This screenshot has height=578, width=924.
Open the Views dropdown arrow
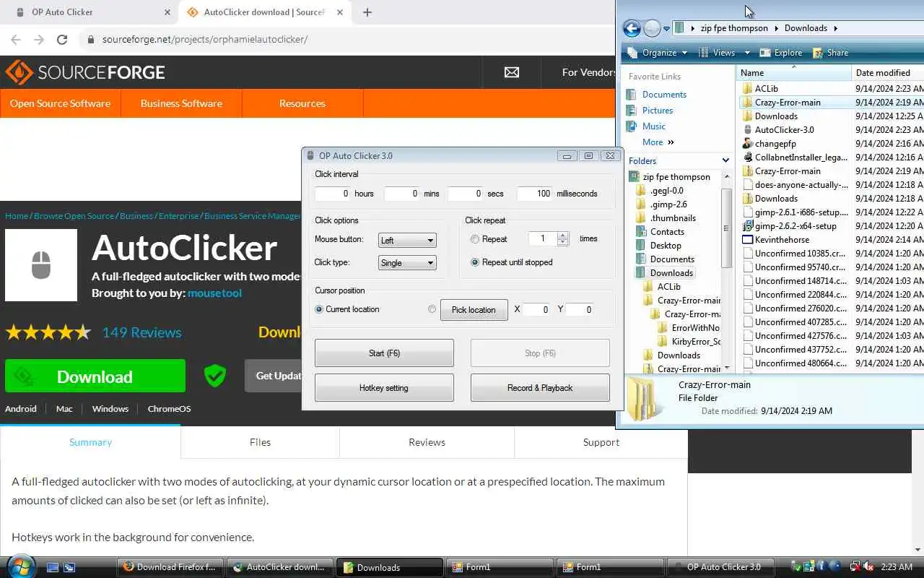(x=747, y=53)
